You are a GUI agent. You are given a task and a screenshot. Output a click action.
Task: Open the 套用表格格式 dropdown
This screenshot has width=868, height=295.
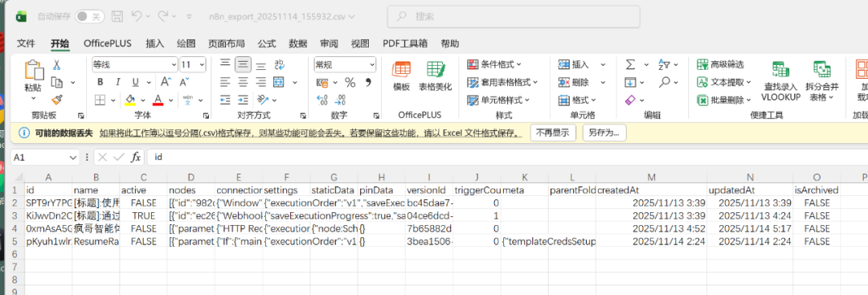(x=502, y=83)
